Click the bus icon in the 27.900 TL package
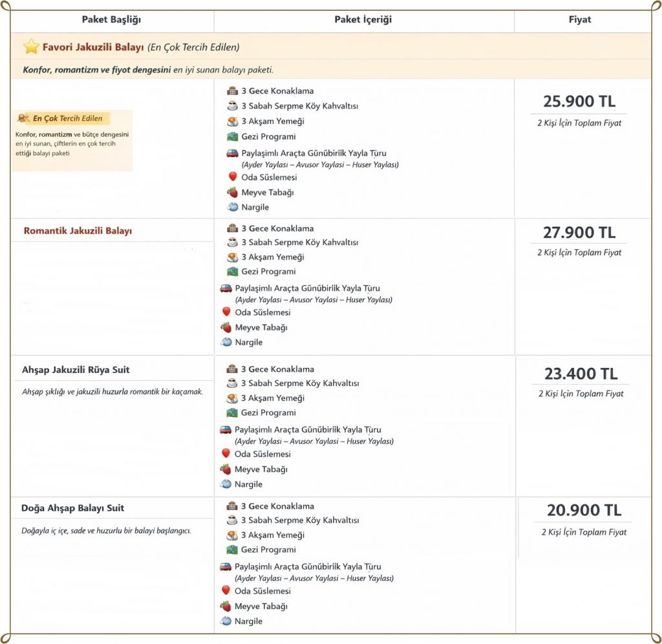 (x=226, y=288)
